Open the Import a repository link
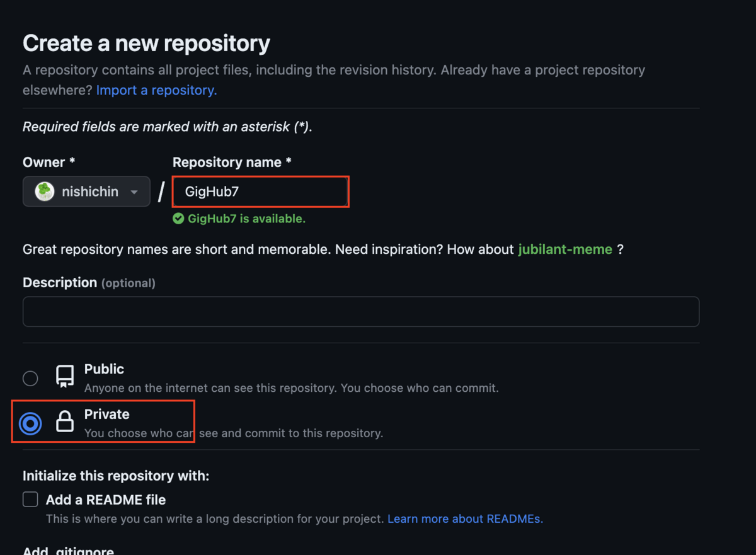The image size is (756, 555). (x=156, y=90)
